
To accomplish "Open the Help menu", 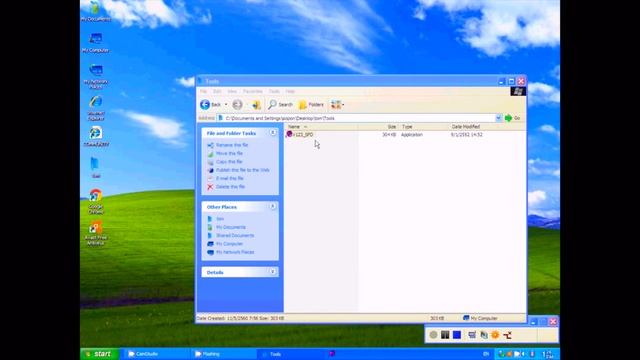I will coord(290,91).
